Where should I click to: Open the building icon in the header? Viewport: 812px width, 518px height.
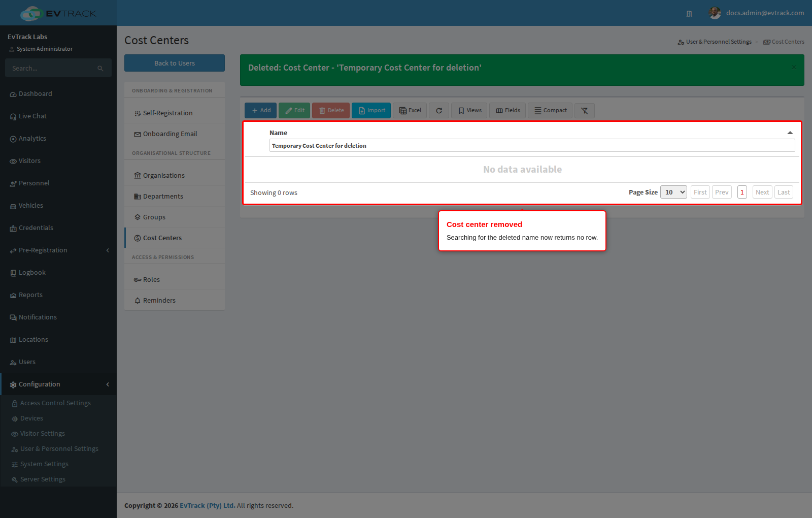(689, 14)
